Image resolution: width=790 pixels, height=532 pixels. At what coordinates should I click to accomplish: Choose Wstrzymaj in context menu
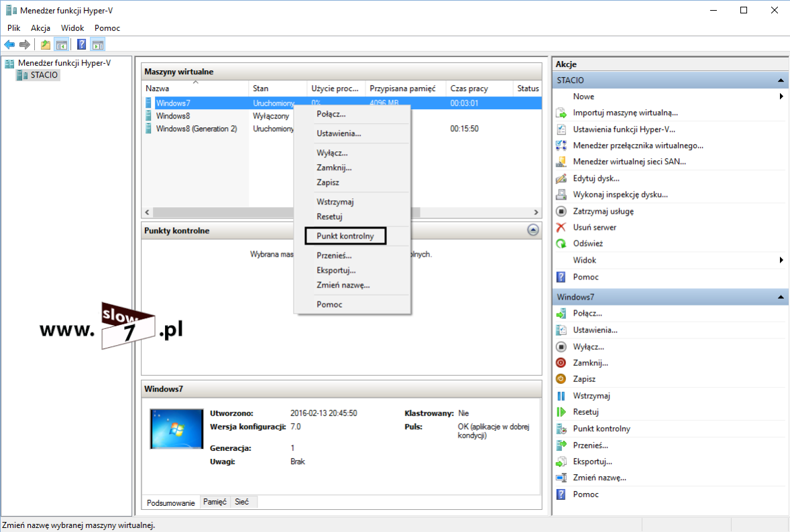(352, 202)
